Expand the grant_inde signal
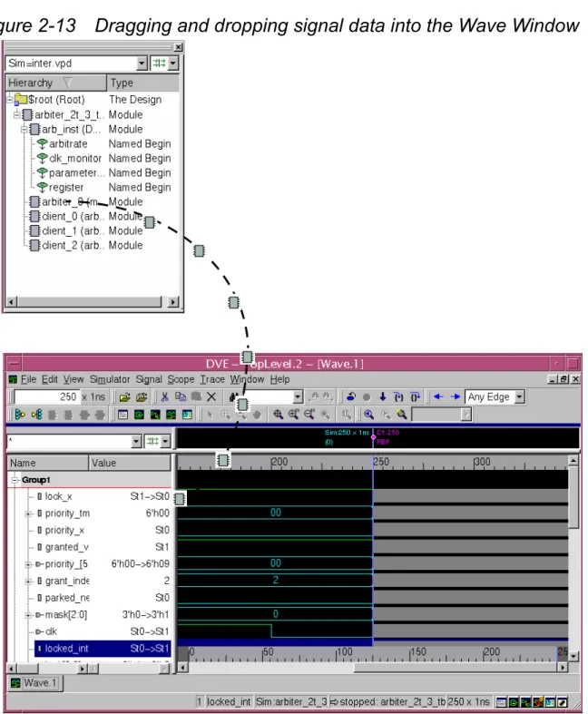 (x=28, y=582)
